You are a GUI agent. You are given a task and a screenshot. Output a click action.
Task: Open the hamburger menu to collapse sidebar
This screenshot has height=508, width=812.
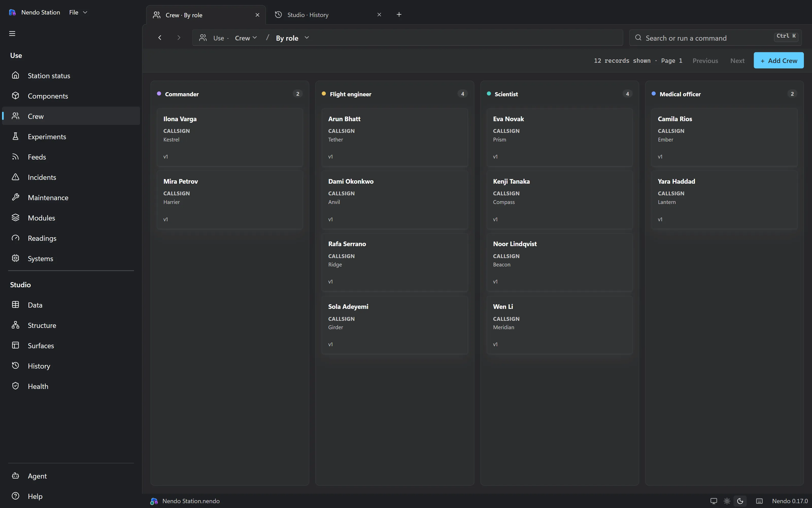click(x=12, y=34)
